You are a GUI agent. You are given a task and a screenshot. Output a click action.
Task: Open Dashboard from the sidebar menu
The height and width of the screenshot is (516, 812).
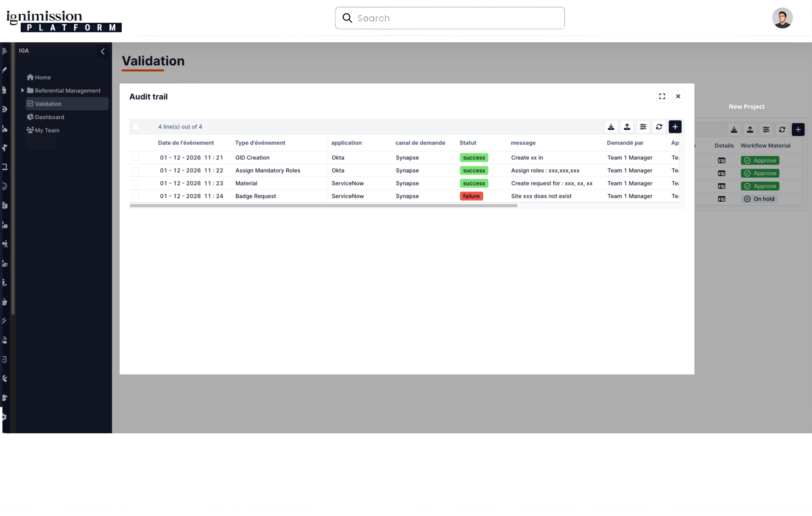click(x=49, y=117)
